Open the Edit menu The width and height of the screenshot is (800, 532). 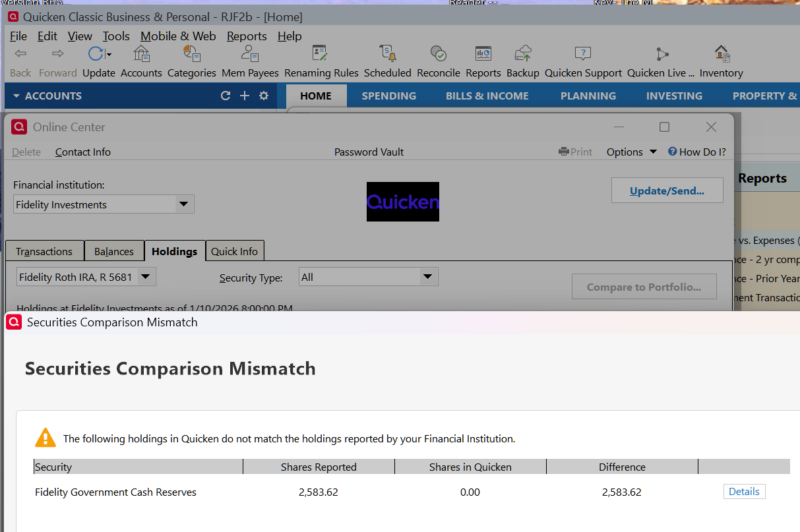47,36
